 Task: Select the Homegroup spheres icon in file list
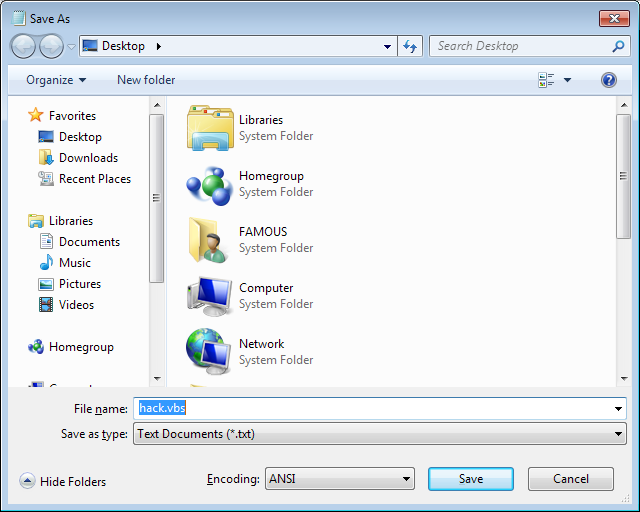(210, 185)
